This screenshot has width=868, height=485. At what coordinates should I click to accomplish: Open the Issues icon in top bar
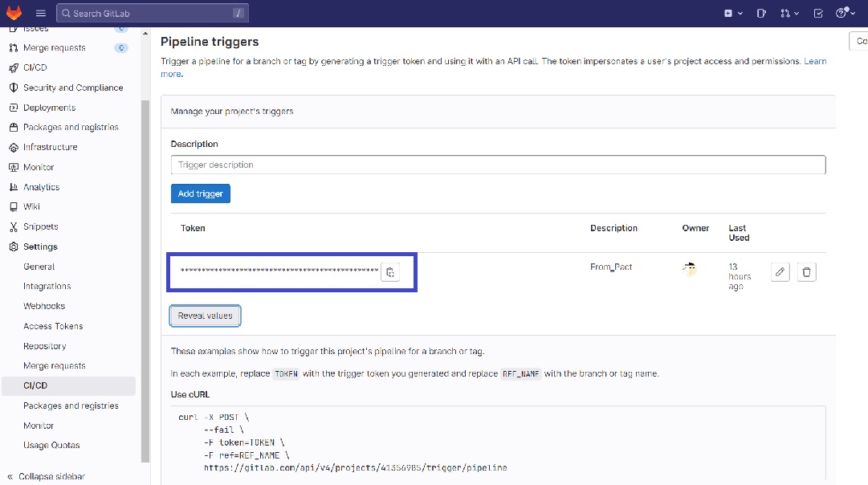coord(762,13)
